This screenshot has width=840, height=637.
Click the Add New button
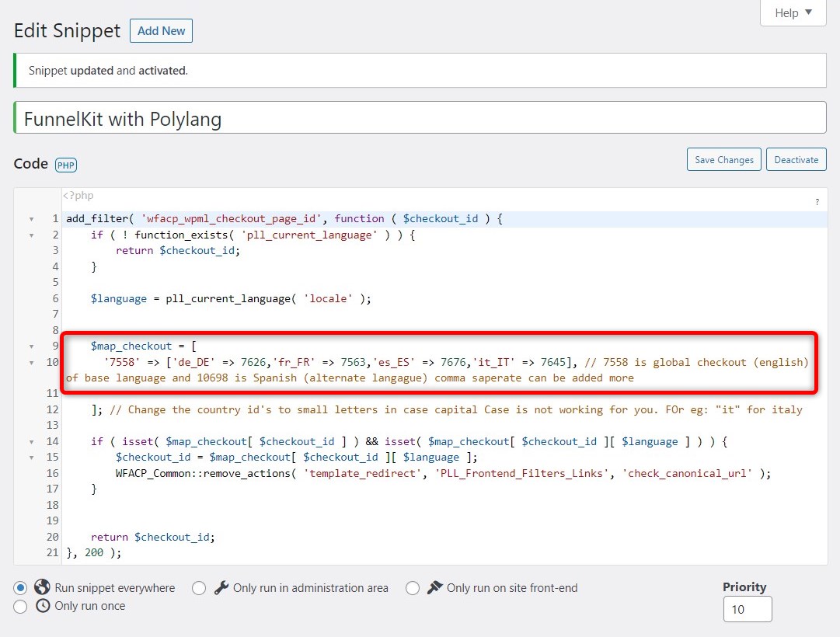[x=161, y=31]
